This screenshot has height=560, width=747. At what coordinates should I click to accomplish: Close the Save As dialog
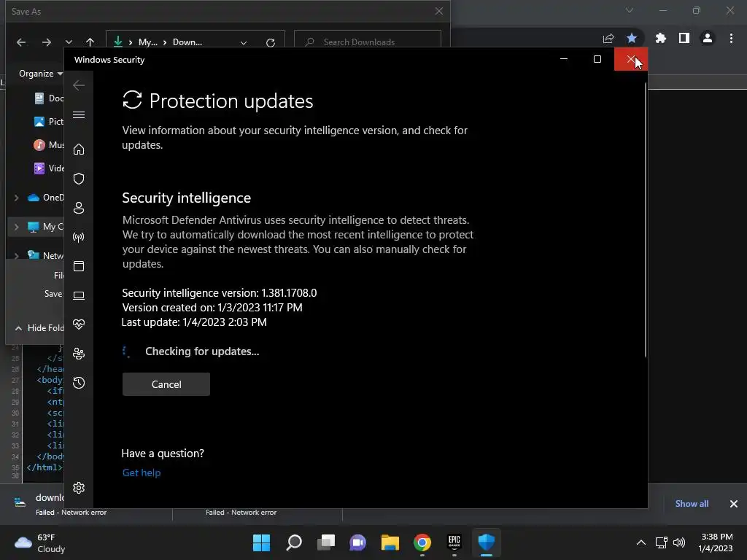(438, 11)
